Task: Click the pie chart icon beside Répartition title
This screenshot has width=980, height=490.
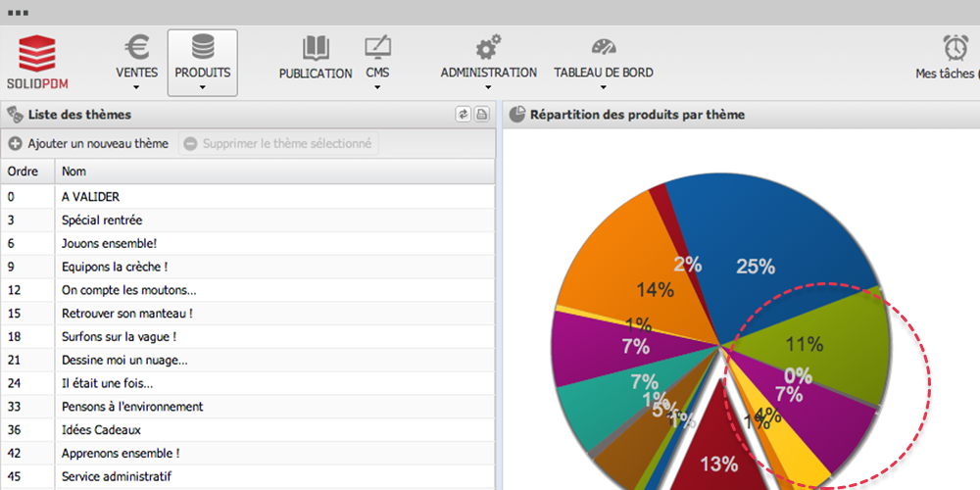Action: pyautogui.click(x=516, y=115)
